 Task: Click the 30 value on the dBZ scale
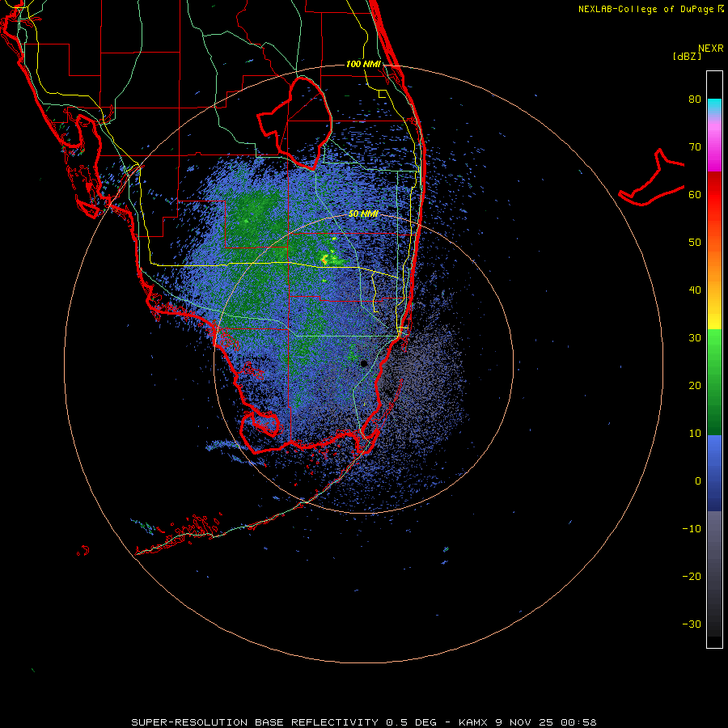coord(695,338)
